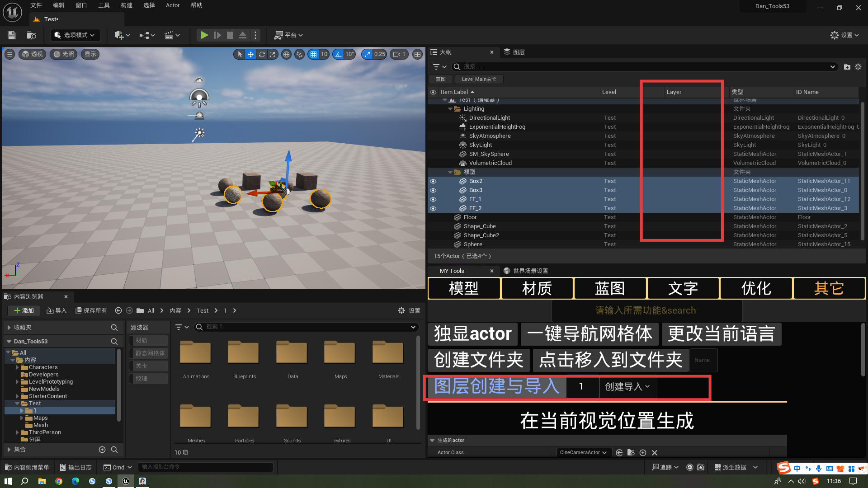The width and height of the screenshot is (868, 488).
Task: Clear the Actor Class with the X icon
Action: (x=655, y=453)
